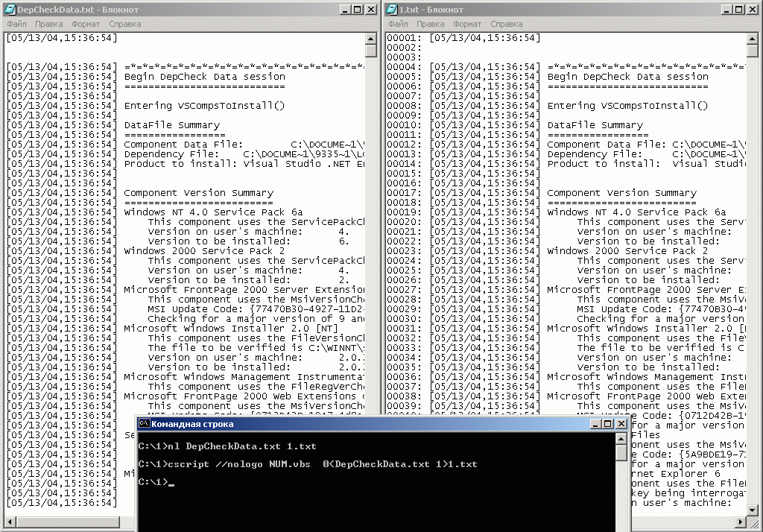
Task: Close the 1.txt Notepad window
Action: [x=753, y=9]
